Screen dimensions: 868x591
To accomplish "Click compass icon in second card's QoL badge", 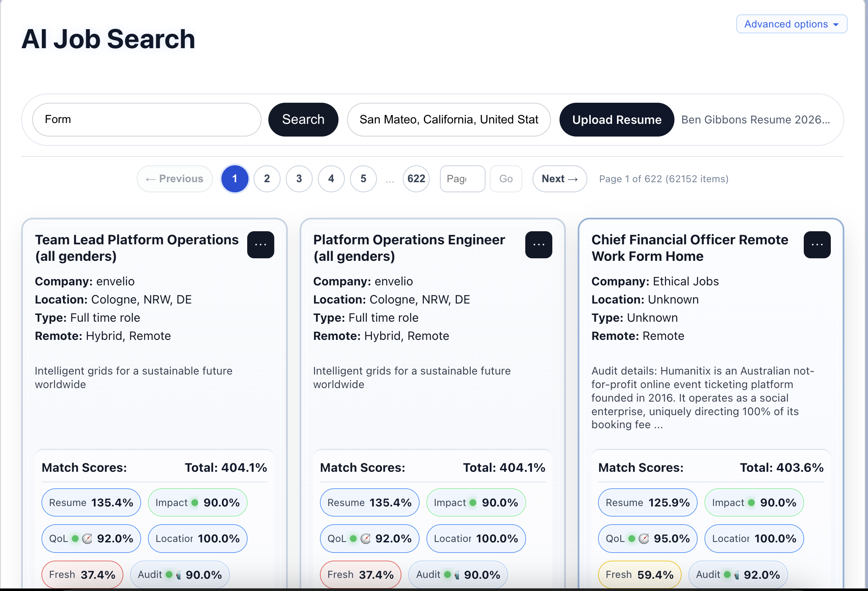I will coord(366,539).
